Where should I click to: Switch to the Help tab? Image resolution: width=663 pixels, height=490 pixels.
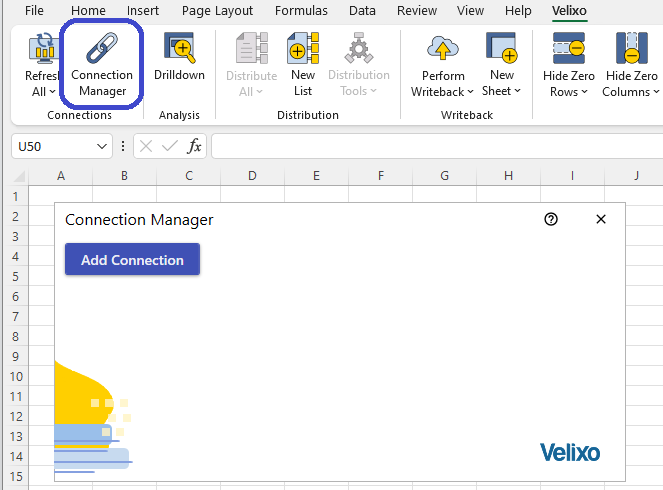(x=518, y=11)
